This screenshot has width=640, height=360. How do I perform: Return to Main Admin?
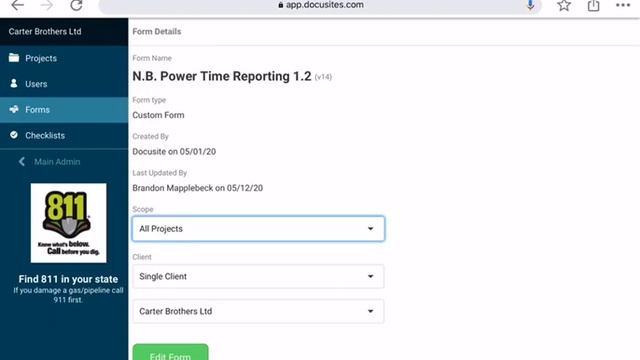57,162
